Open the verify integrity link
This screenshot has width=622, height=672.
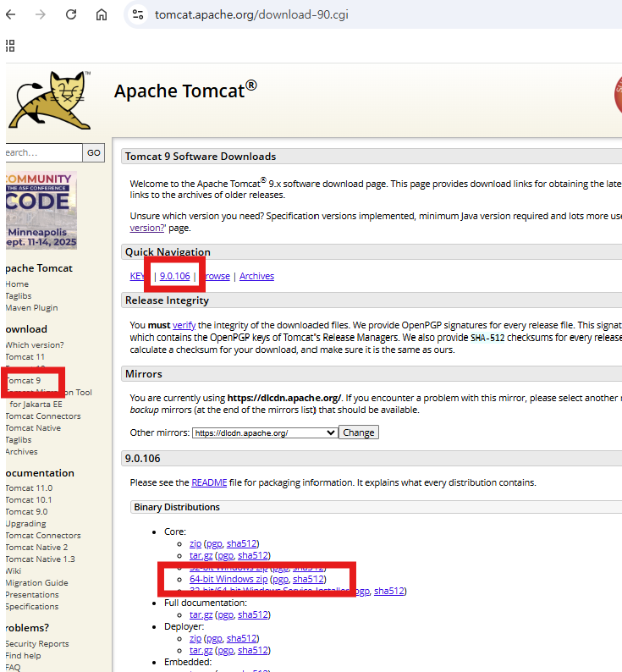coord(184,325)
